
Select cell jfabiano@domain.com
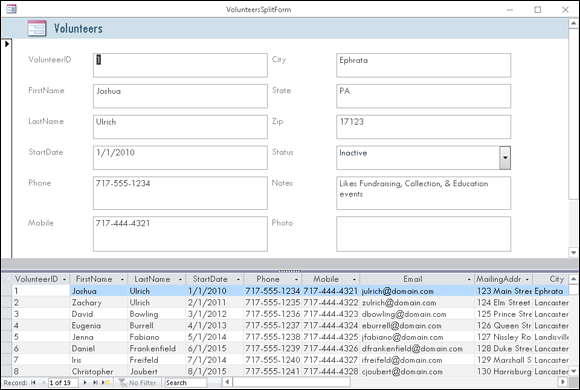(417, 337)
